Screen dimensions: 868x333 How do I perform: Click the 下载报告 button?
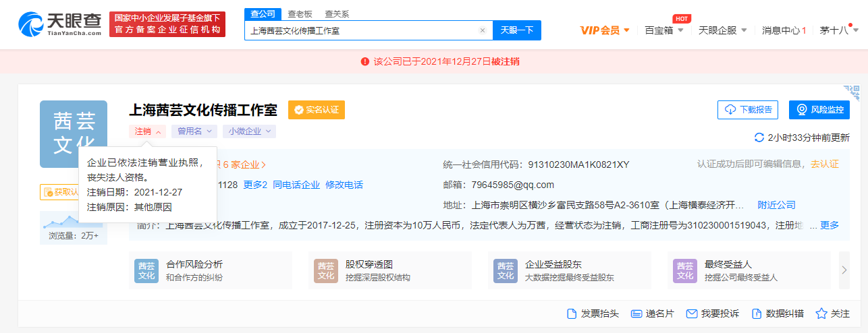pos(748,110)
